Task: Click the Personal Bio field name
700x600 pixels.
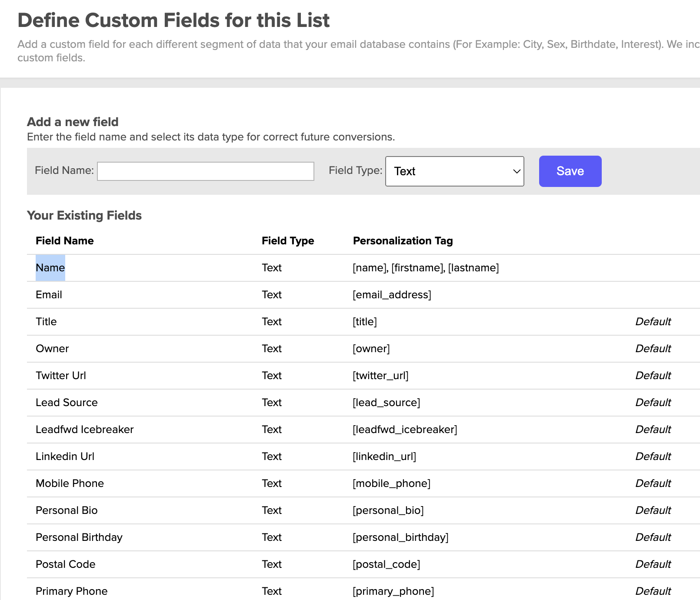Action: point(67,510)
